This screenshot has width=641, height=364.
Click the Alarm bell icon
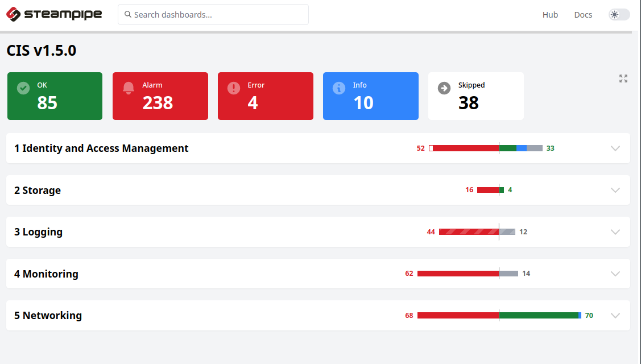pyautogui.click(x=128, y=88)
